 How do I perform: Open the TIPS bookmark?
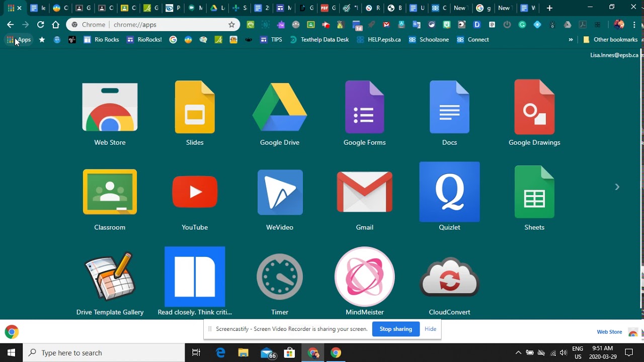(271, 40)
